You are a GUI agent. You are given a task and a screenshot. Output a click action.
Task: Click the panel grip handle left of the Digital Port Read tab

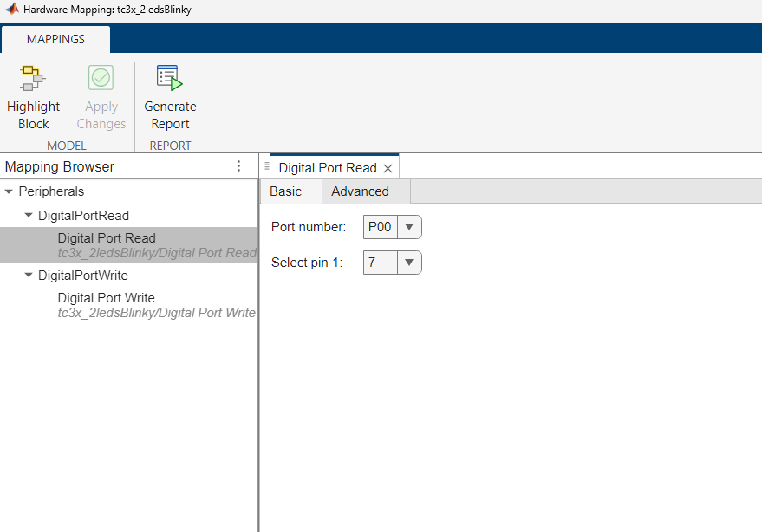click(x=266, y=166)
